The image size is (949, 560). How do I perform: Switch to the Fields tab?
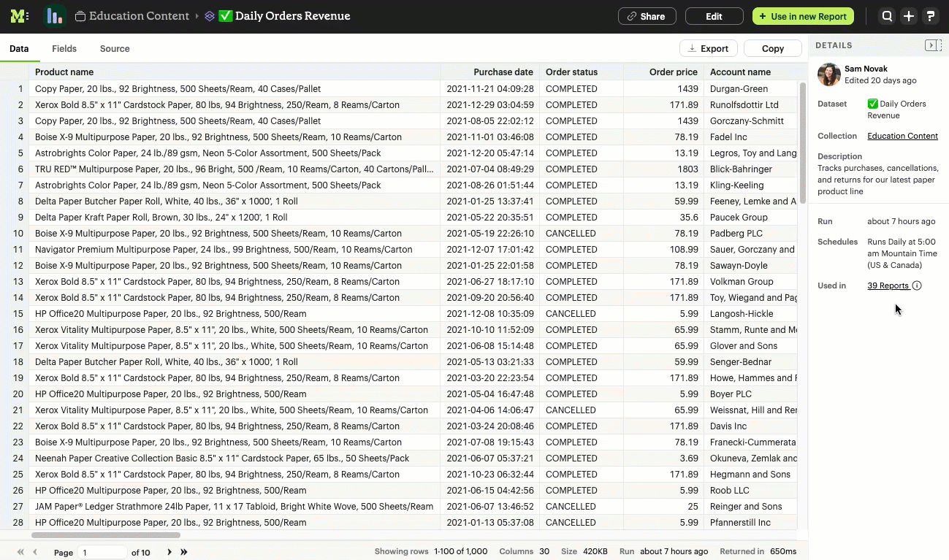pyautogui.click(x=64, y=49)
